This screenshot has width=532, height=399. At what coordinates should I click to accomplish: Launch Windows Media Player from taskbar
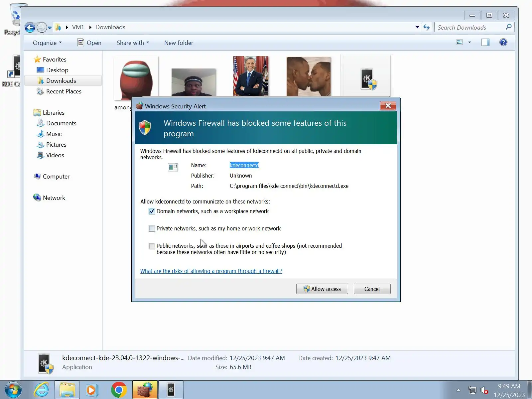91,390
